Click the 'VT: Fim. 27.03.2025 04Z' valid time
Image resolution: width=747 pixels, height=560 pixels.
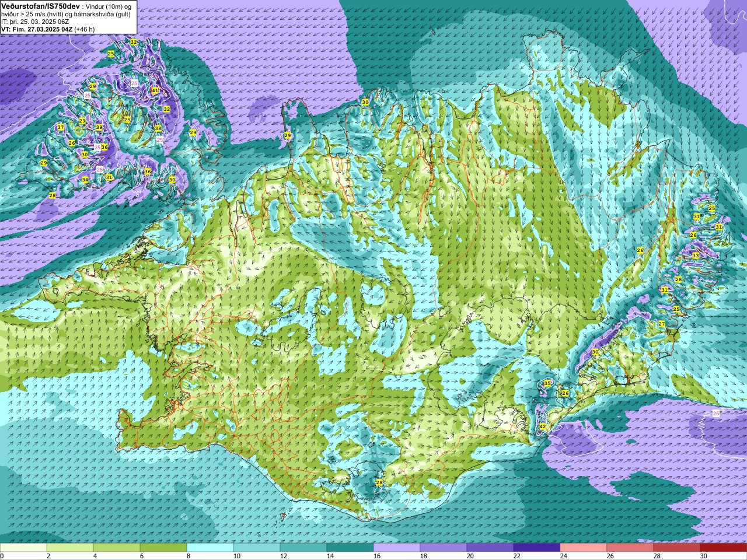click(x=37, y=29)
